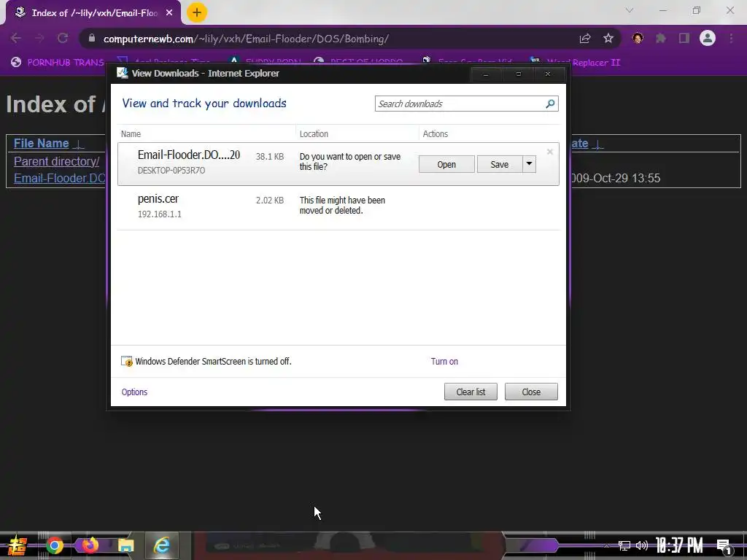Viewport: 747px width, 560px height.
Task: Click the Location column header
Action: [314, 134]
